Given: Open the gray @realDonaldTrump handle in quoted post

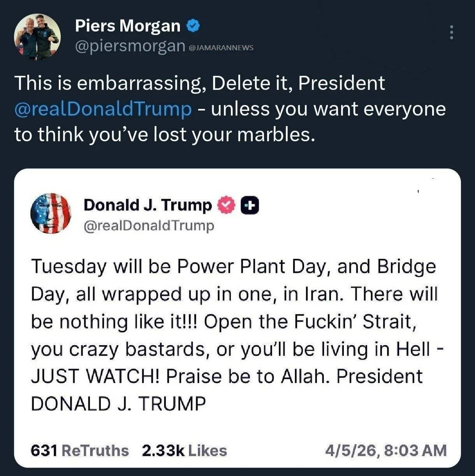Looking at the screenshot, I should pyautogui.click(x=149, y=226).
